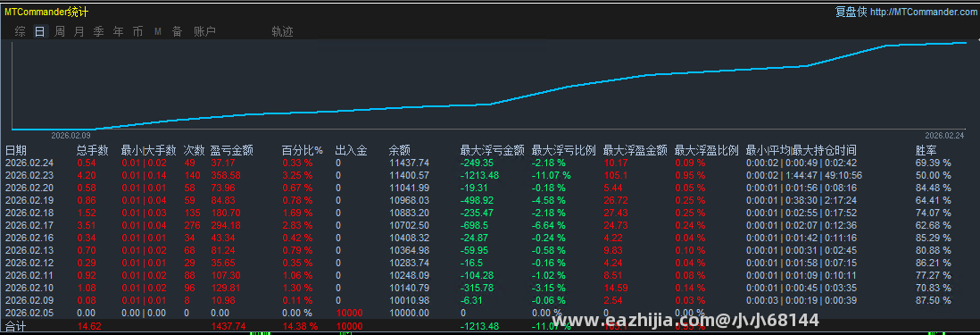Click the 2026.02.09 chart axis label
Image resolution: width=980 pixels, height=335 pixels.
point(71,135)
